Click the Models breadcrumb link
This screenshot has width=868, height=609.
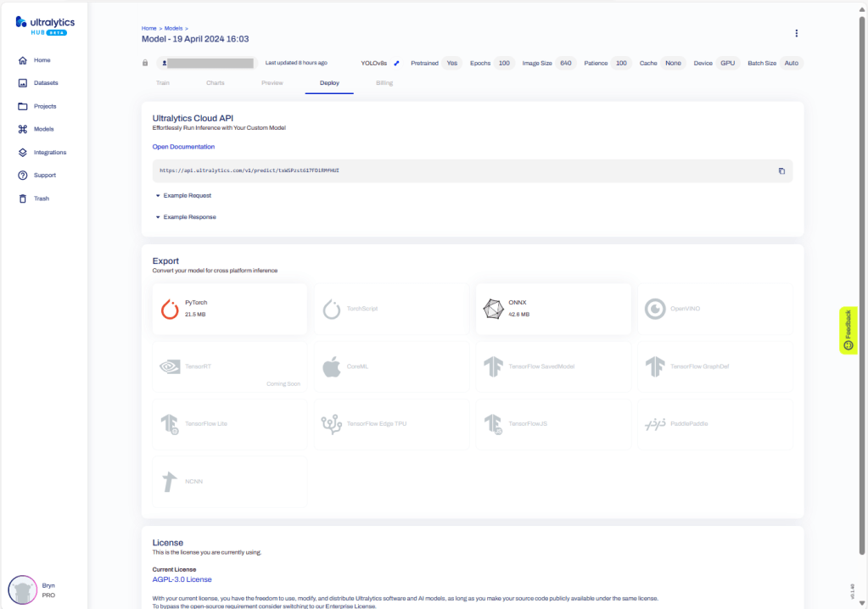pos(173,28)
